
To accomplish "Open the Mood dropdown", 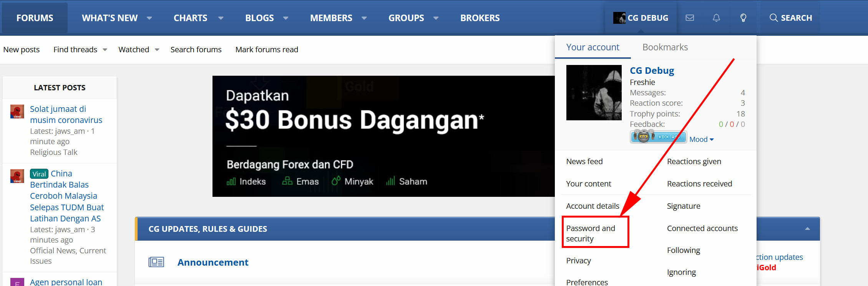I will 702,140.
